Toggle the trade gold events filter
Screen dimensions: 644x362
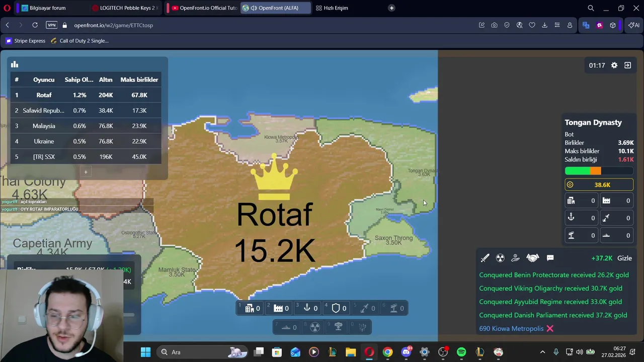[x=515, y=258]
